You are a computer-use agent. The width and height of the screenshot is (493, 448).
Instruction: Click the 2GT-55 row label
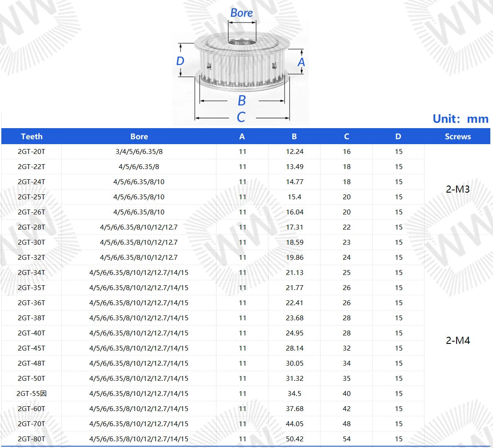coord(32,394)
